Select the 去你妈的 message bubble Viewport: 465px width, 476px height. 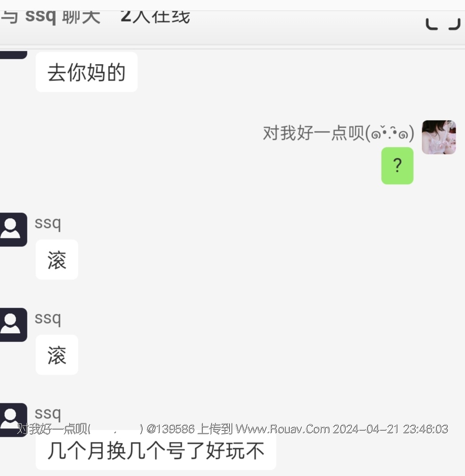pos(87,72)
